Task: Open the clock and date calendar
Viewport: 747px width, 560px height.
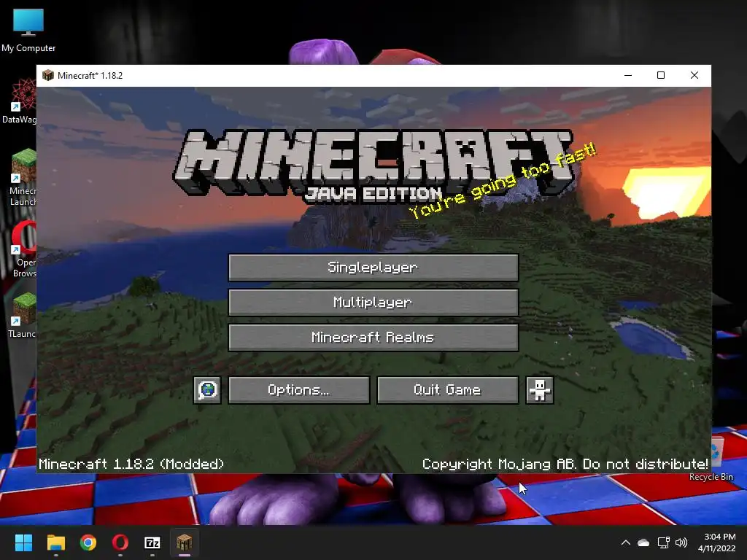Action: 717,542
